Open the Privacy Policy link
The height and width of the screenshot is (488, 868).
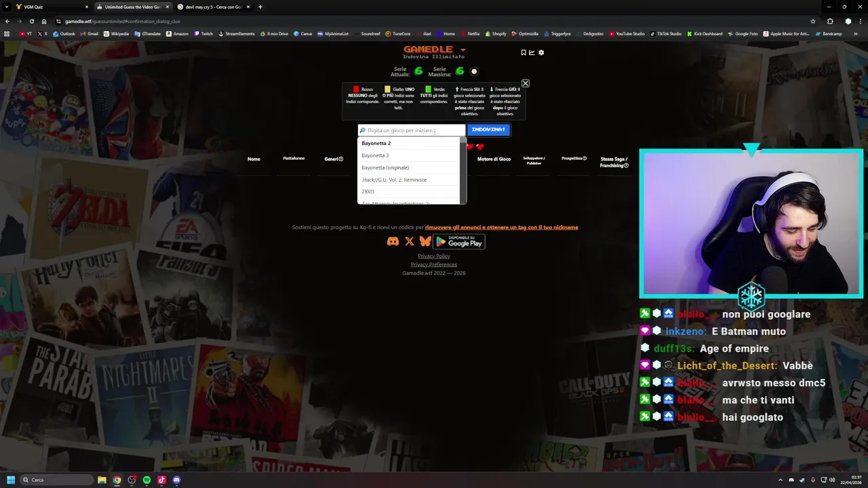(434, 256)
